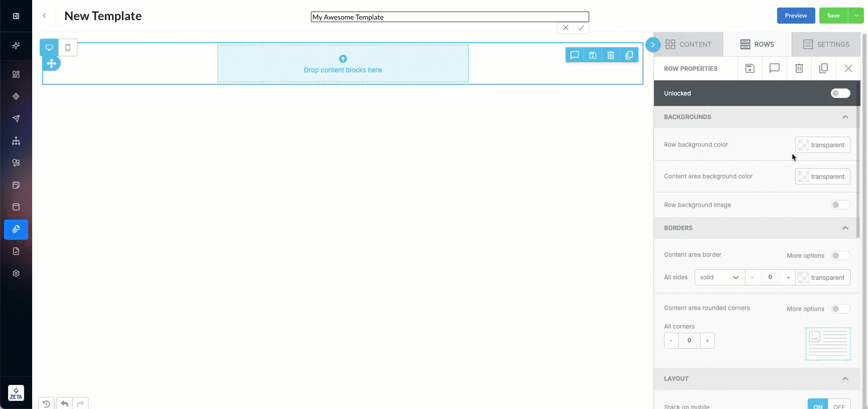Click the row move handle icon
The image size is (868, 409).
[x=51, y=64]
